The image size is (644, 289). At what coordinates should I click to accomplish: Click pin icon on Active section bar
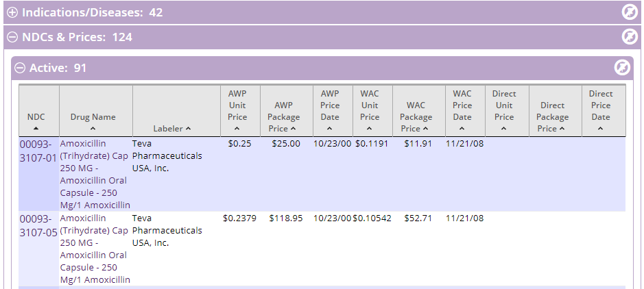622,68
